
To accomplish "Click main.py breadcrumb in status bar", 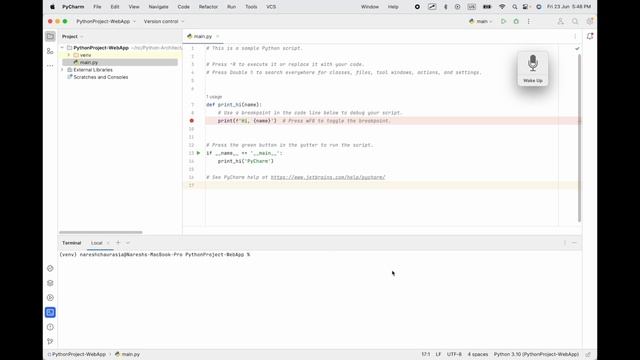I will coord(127,354).
